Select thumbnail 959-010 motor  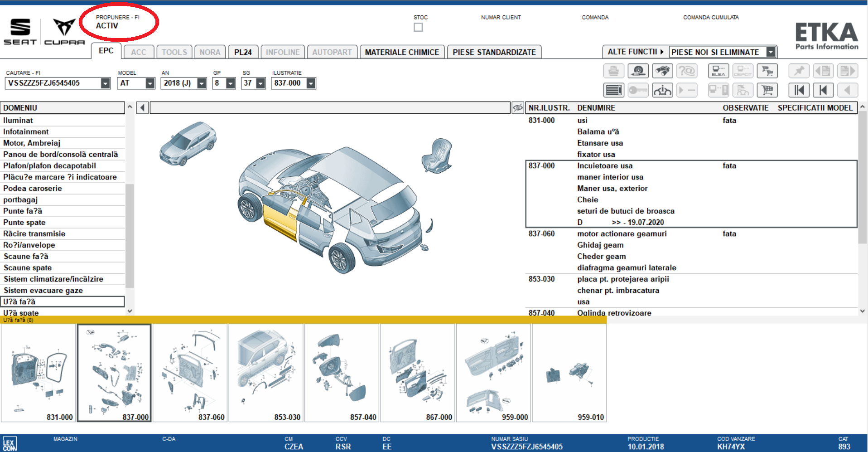tap(569, 373)
